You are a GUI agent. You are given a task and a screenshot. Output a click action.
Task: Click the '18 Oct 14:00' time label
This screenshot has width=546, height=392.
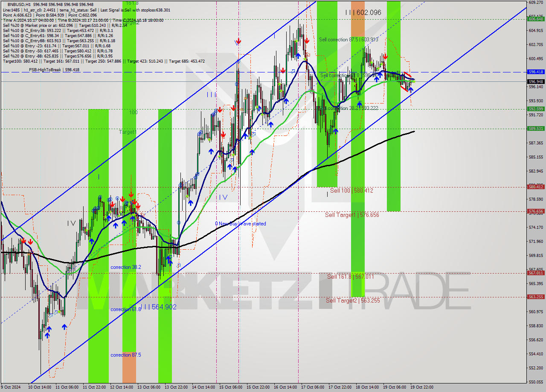[x=367, y=387]
